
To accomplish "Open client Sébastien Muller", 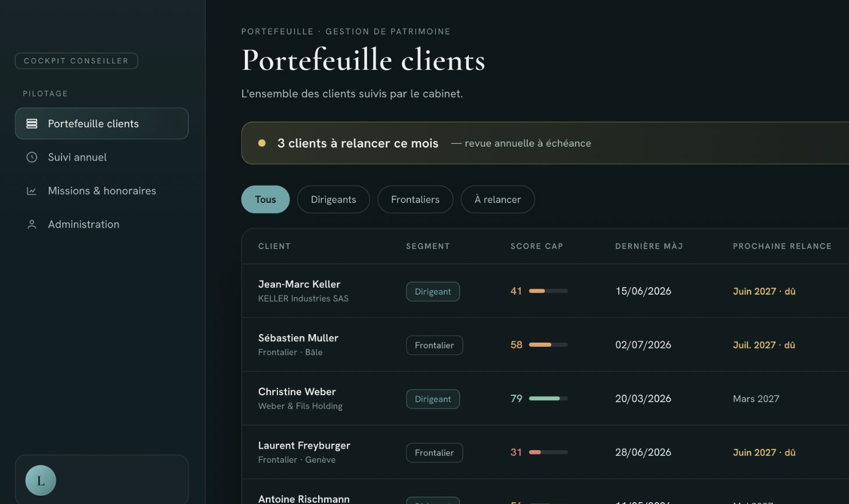I will tap(298, 338).
